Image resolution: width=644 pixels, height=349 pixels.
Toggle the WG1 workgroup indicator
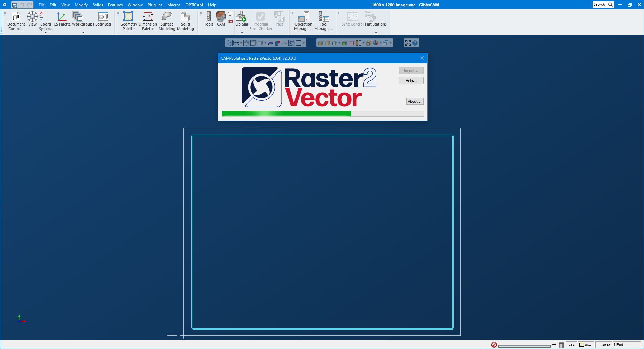[585, 345]
